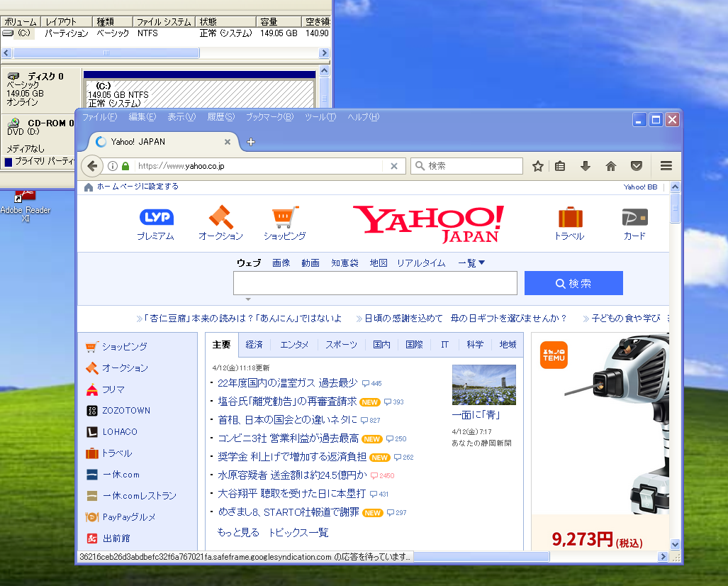Click the browser 検索 search bar

(466, 166)
